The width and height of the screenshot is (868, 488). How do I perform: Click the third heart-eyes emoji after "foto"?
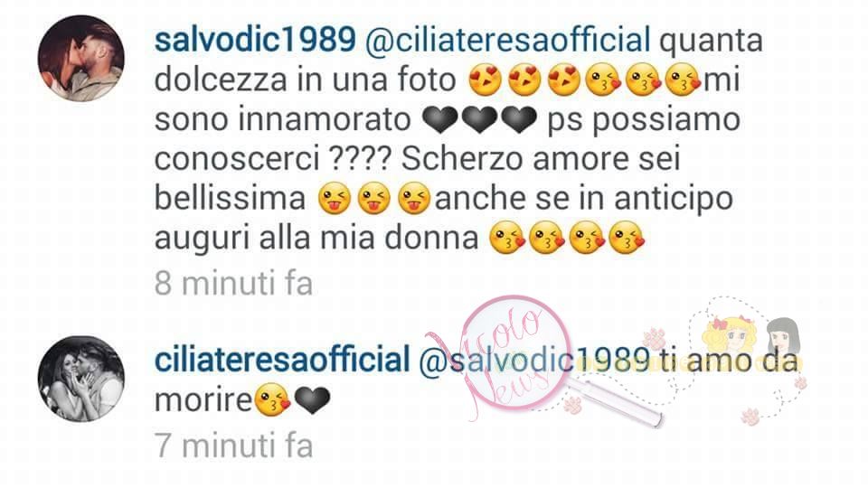click(563, 80)
